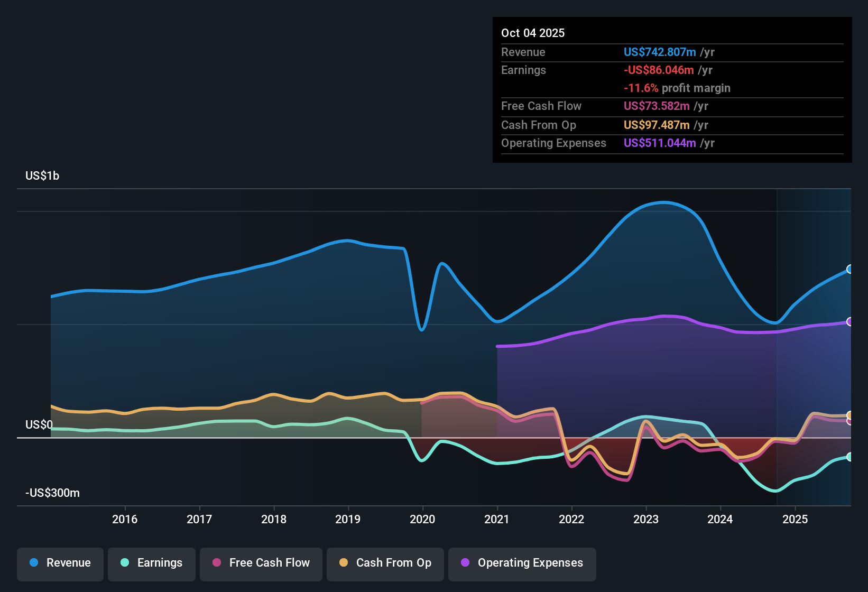This screenshot has height=592, width=868.
Task: Select the Earnings endpoint marker on the chart
Action: pos(849,457)
